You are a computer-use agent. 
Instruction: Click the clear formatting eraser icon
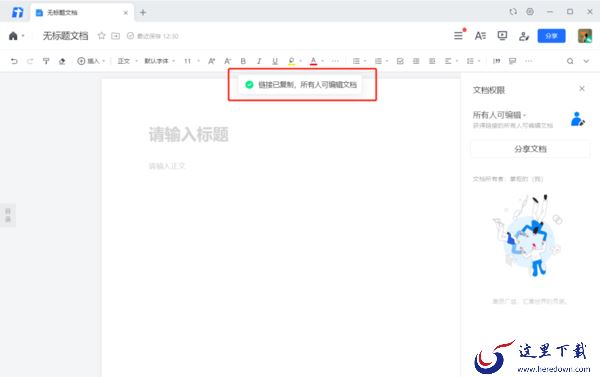62,61
